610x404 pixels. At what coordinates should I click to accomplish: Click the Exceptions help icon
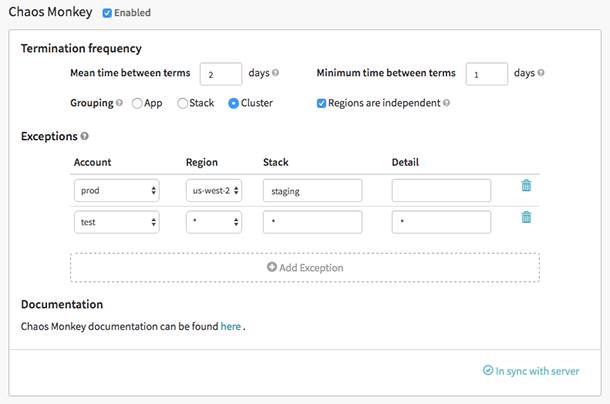[84, 136]
